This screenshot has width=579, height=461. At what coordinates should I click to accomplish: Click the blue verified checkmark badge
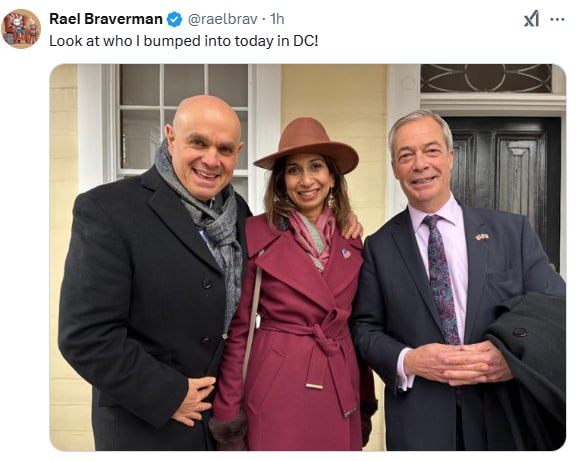(175, 19)
